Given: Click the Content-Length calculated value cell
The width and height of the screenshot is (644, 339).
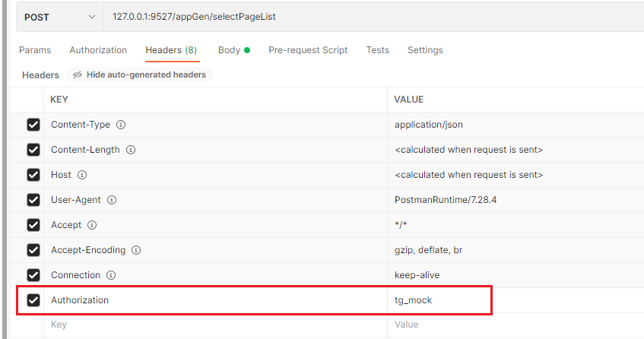Looking at the screenshot, I should pyautogui.click(x=516, y=150).
